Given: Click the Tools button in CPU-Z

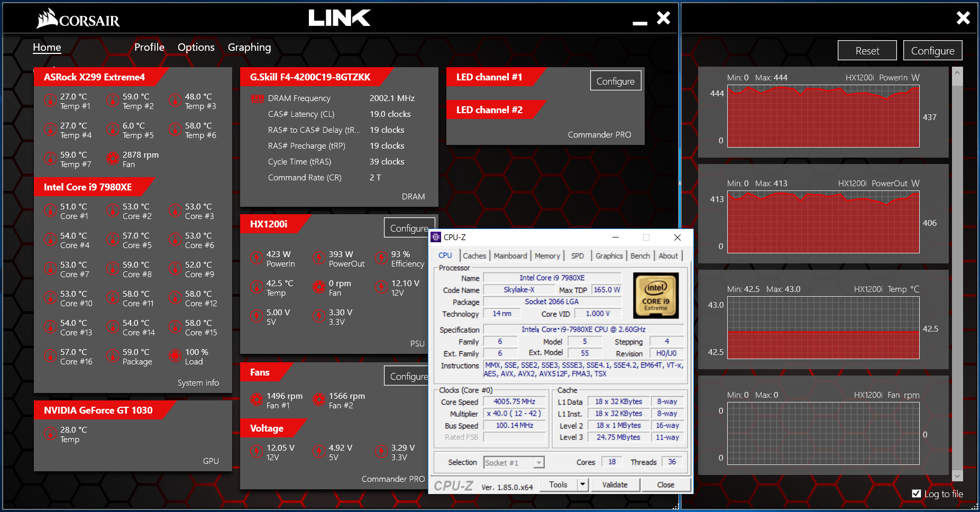Looking at the screenshot, I should [558, 484].
